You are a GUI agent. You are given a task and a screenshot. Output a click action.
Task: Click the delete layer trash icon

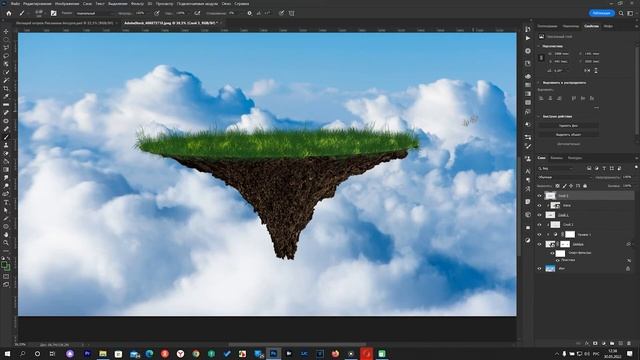coord(629,344)
